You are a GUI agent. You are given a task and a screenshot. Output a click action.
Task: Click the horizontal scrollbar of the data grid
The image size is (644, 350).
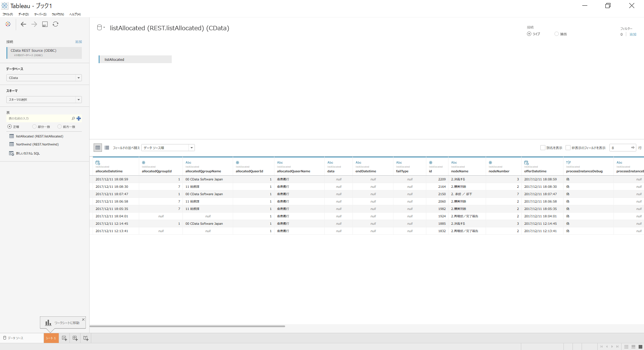187,326
